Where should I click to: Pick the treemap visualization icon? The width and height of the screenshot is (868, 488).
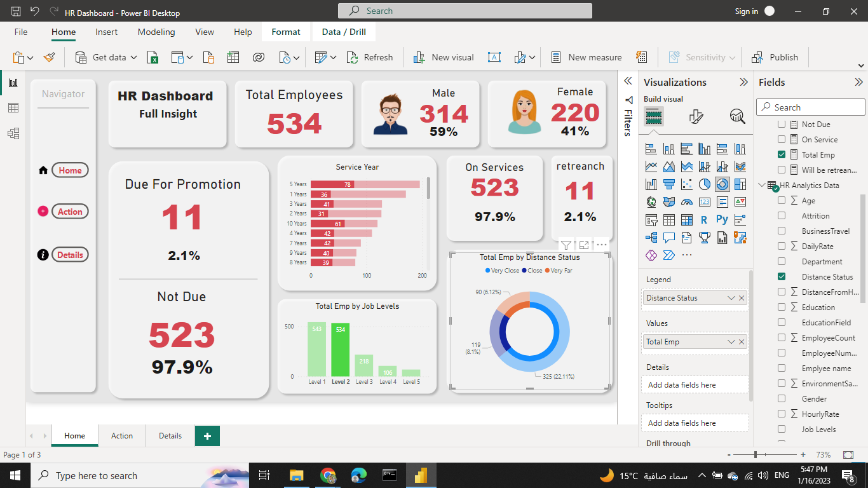tap(740, 184)
